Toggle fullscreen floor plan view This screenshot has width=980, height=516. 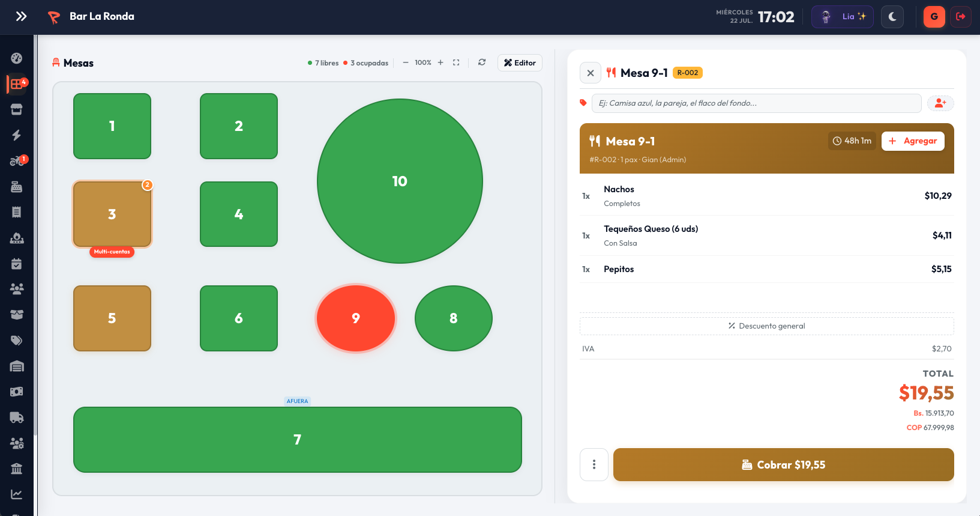coord(456,62)
